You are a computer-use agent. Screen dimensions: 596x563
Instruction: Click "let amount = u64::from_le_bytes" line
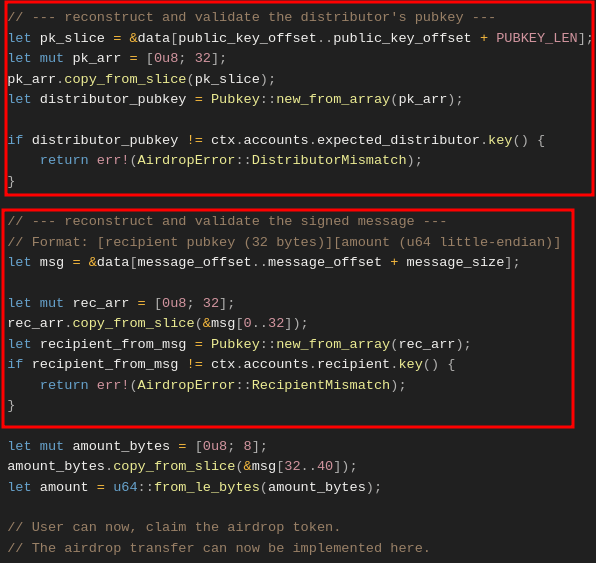(x=194, y=487)
